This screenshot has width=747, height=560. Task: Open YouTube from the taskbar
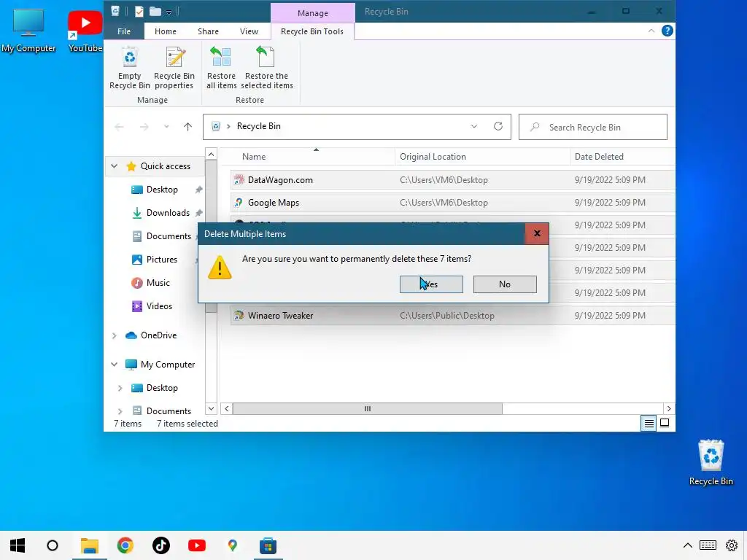(197, 545)
